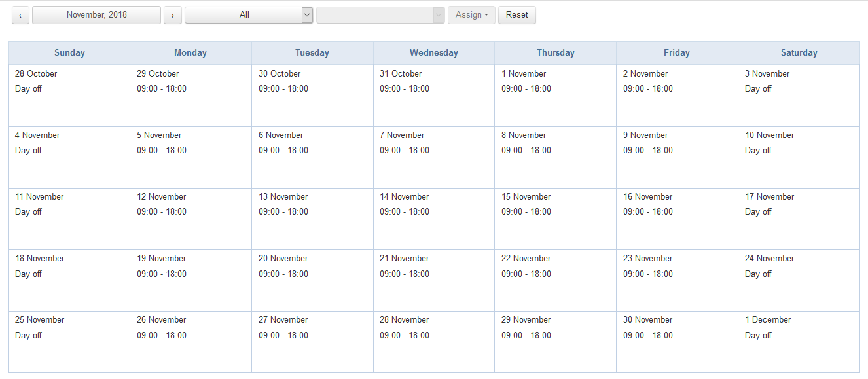Click the Sunday column header
This screenshot has width=868, height=379.
pyautogui.click(x=69, y=52)
